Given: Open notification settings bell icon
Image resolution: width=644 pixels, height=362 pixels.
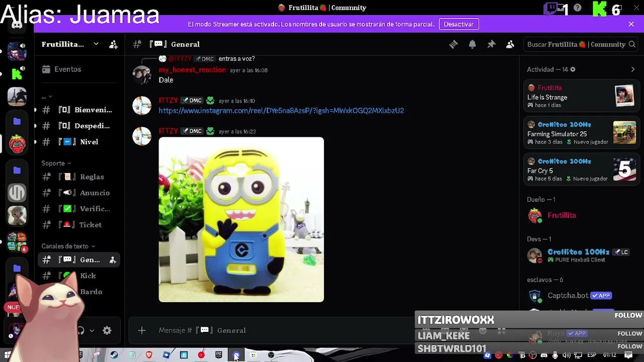Looking at the screenshot, I should pyautogui.click(x=472, y=44).
